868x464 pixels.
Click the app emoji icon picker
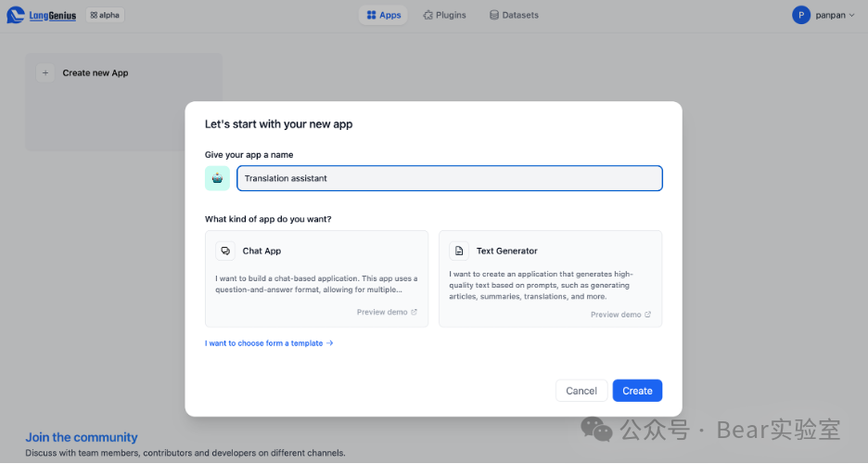217,178
